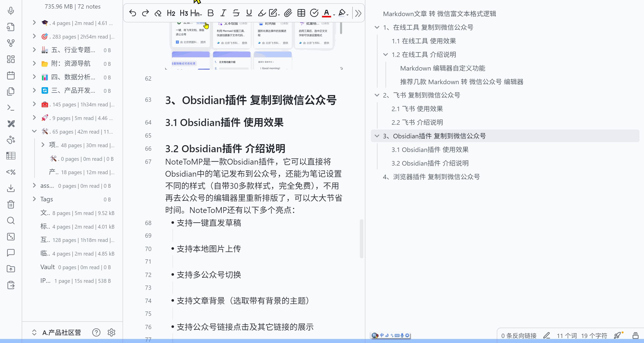644x343 pixels.
Task: Click the undo arrow in toolbar
Action: [133, 13]
